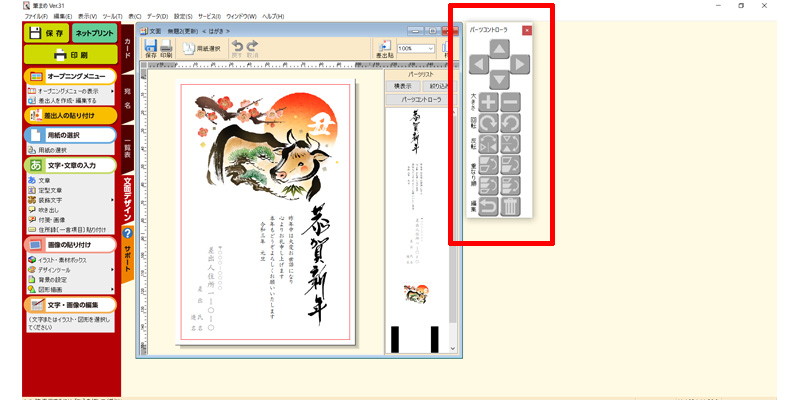This screenshot has height=400, width=800.
Task: Switch to the カード vertical tab
Action: pyautogui.click(x=127, y=47)
